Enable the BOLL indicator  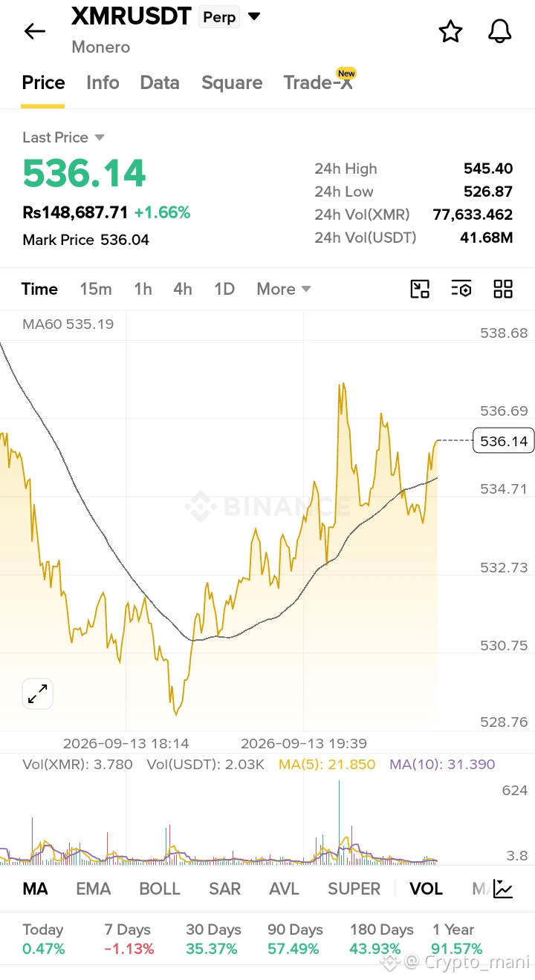tap(160, 889)
